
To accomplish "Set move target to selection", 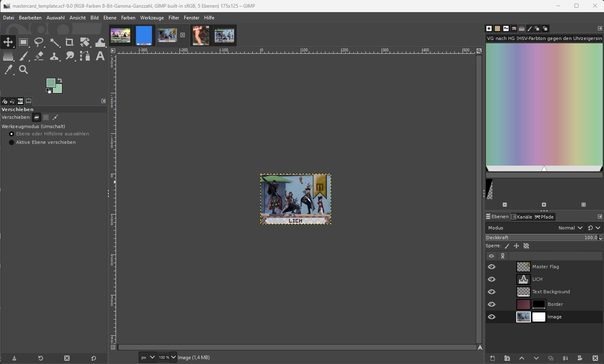I will (46, 117).
